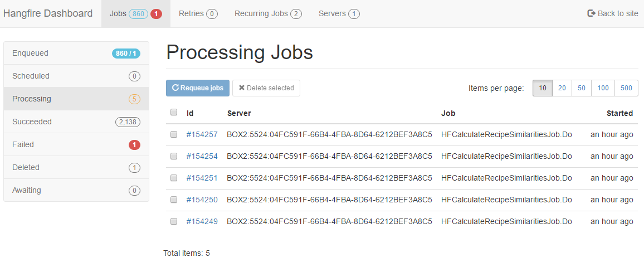Open the Recurring Jobs tab

pyautogui.click(x=268, y=14)
